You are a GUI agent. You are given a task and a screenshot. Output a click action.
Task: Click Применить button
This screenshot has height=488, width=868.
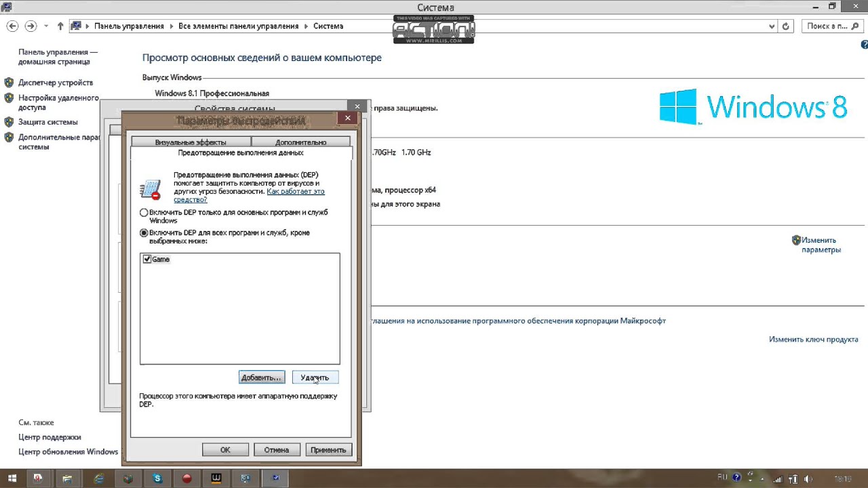(x=328, y=450)
